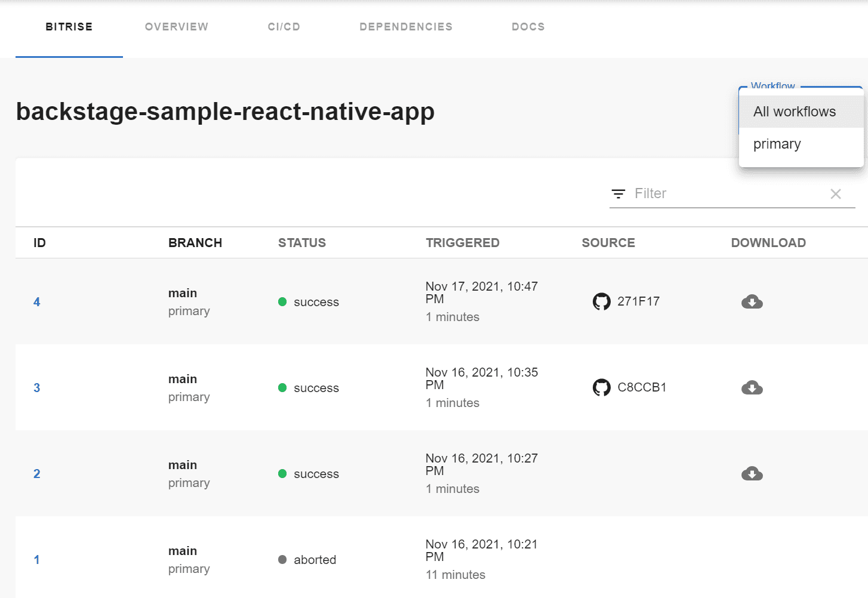
Task: Click the '11 minutes' duration text
Action: point(455,575)
